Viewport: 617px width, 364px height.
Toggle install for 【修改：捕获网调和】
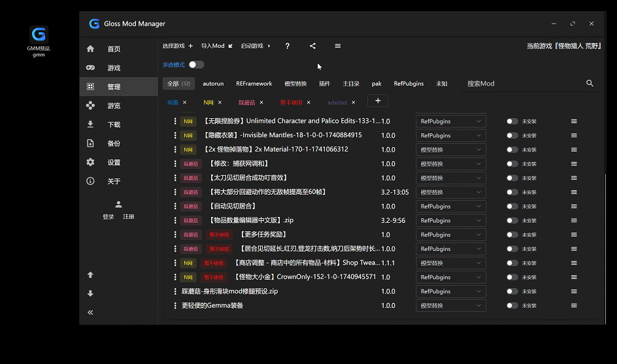pos(512,163)
